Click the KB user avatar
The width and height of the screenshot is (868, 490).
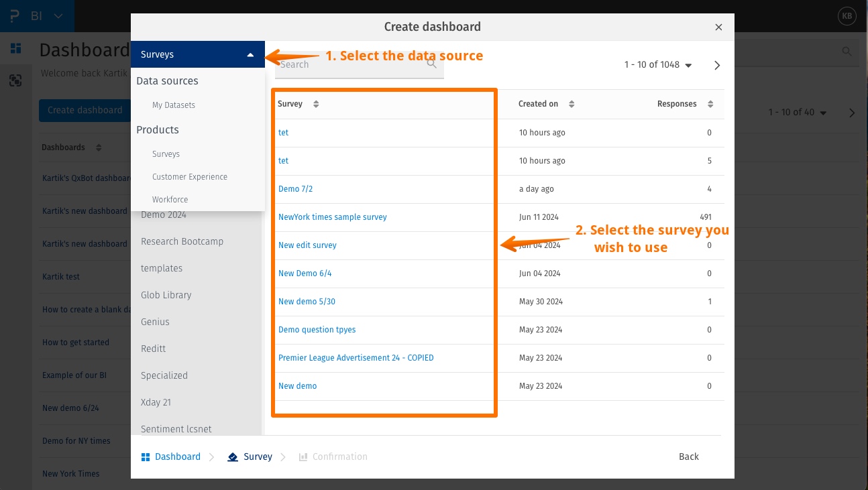pyautogui.click(x=847, y=15)
